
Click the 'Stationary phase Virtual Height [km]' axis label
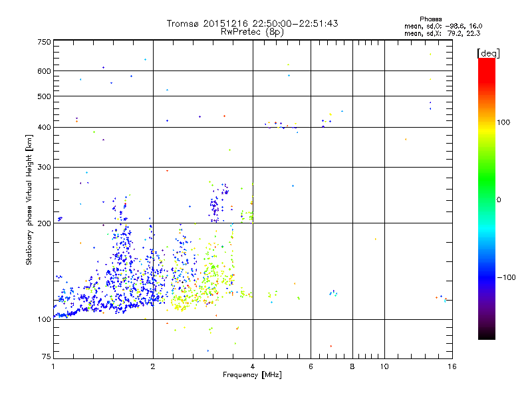pyautogui.click(x=29, y=200)
